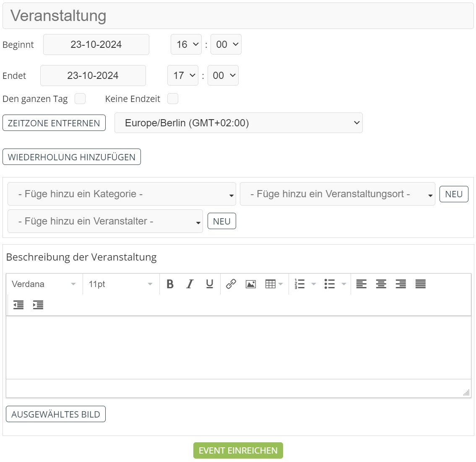The height and width of the screenshot is (462, 476).
Task: Start a numbered list
Action: point(300,284)
